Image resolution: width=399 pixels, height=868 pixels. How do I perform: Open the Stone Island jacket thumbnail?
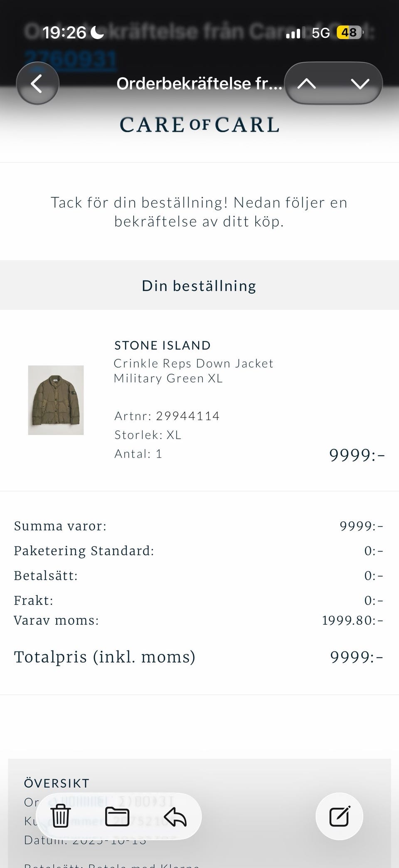click(56, 400)
